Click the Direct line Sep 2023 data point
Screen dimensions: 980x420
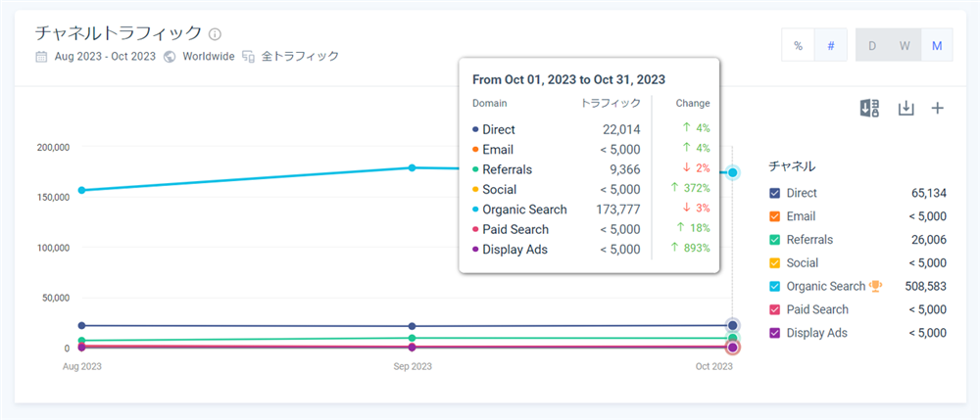coord(412,326)
